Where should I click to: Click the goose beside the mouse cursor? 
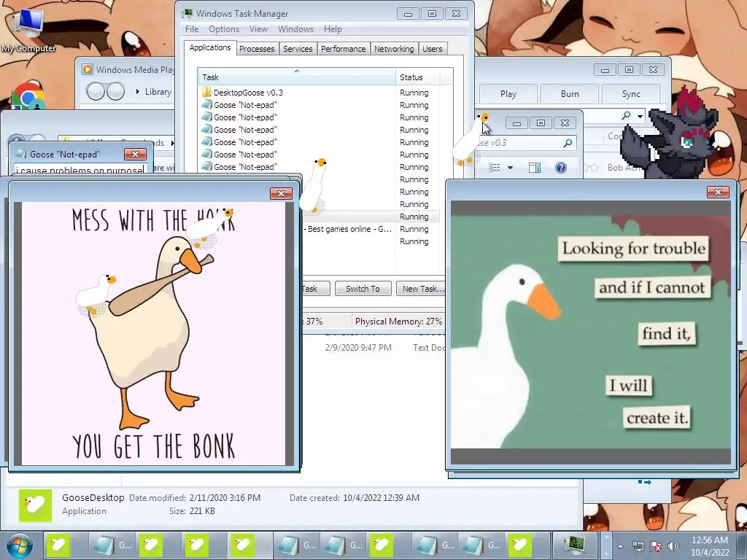(x=469, y=141)
